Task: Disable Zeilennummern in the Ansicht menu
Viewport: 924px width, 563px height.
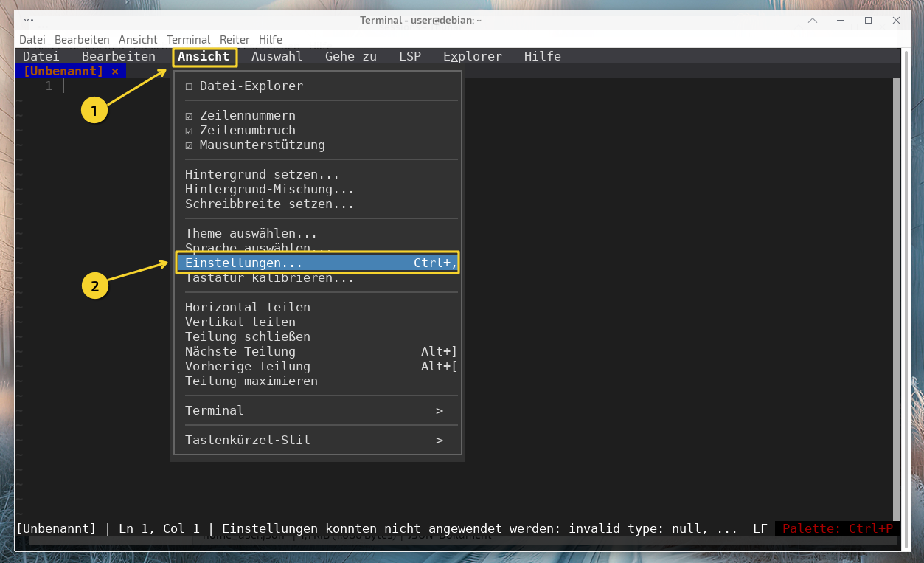Action: coord(190,116)
